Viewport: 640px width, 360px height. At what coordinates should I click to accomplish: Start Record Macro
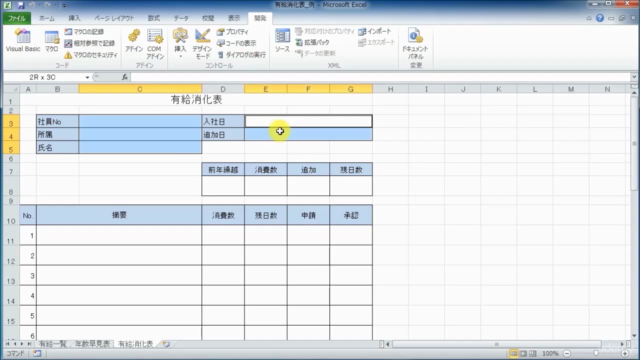84,32
